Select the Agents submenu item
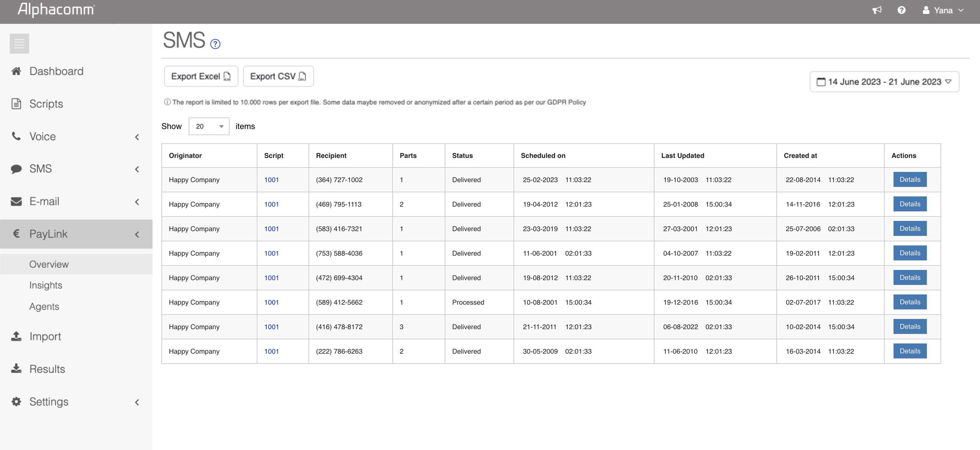Screen dimensions: 980x450 44,307
